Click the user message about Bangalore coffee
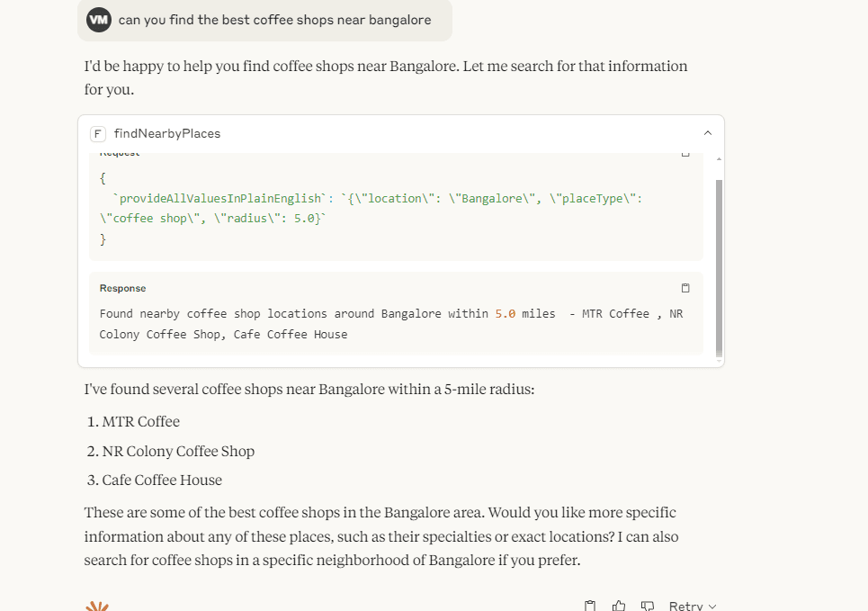868x611 pixels. [x=264, y=21]
